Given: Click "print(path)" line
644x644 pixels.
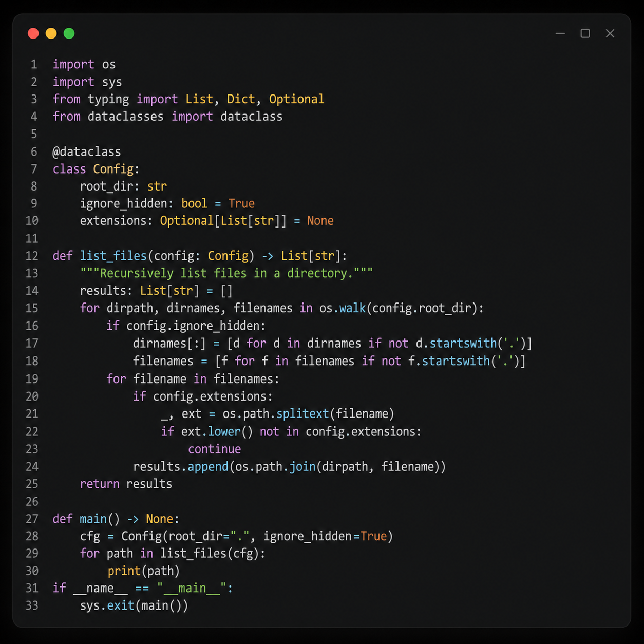Looking at the screenshot, I should (x=144, y=571).
